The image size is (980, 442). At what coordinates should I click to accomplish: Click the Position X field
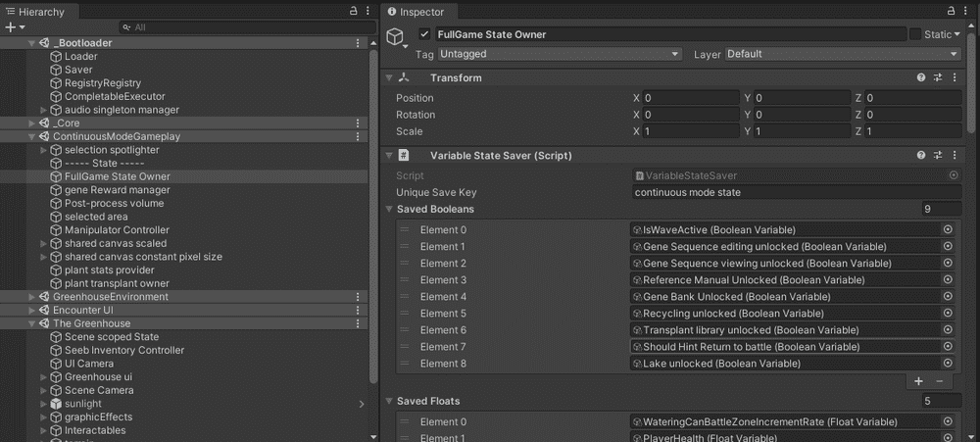pyautogui.click(x=691, y=98)
